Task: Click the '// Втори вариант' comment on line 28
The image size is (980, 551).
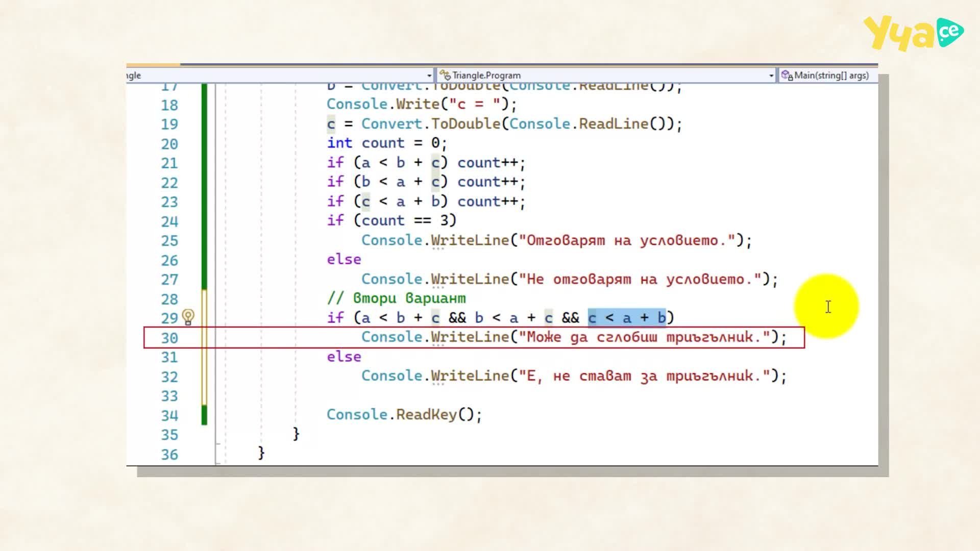Action: tap(396, 298)
